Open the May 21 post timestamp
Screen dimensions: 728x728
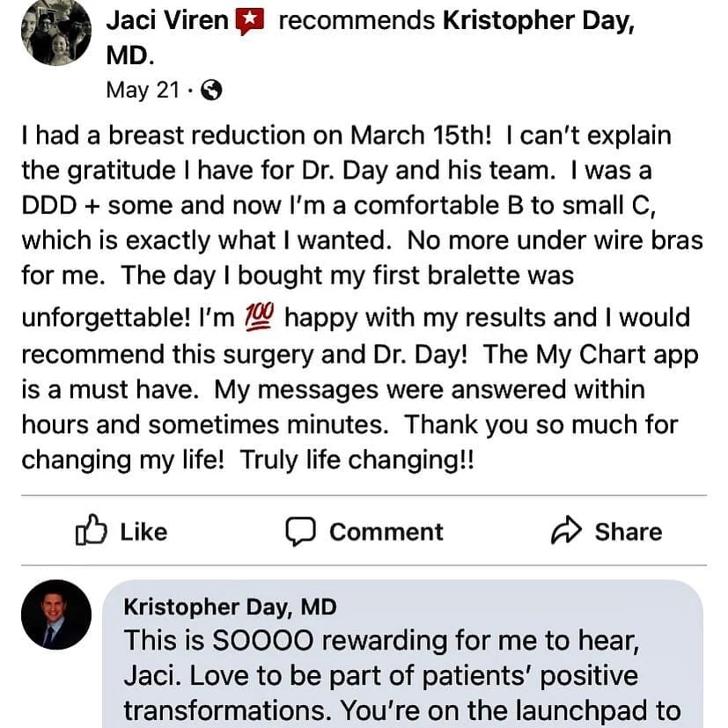143,90
